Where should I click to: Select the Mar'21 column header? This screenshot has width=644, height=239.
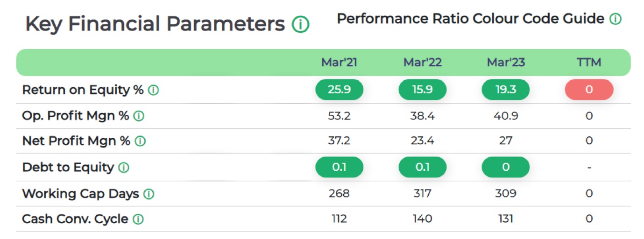(x=339, y=63)
